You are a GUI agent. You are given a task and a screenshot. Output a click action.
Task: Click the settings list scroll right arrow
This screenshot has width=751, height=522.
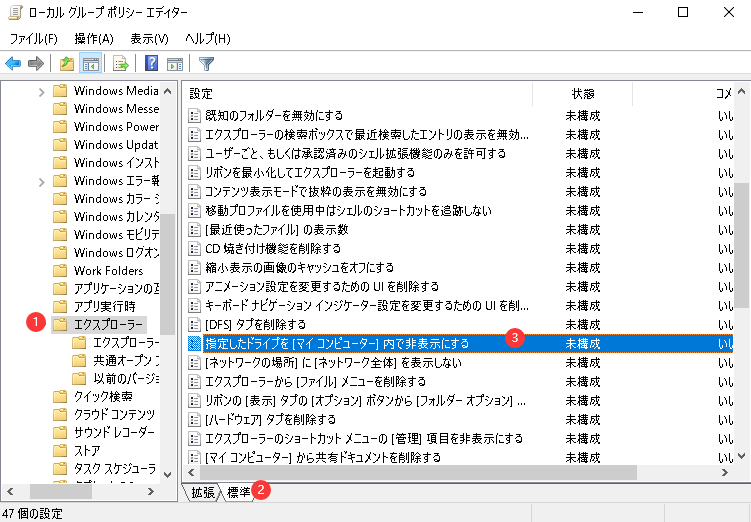click(725, 473)
